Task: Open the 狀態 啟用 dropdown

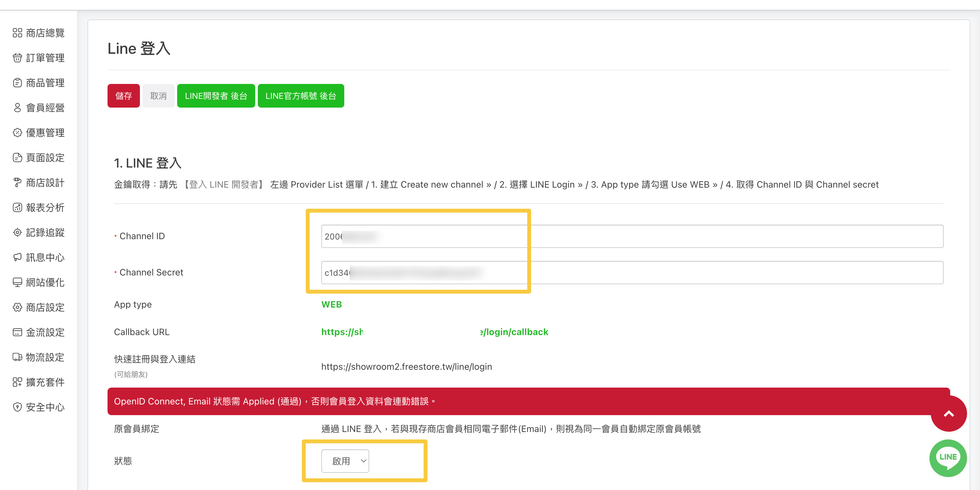Action: [x=345, y=461]
